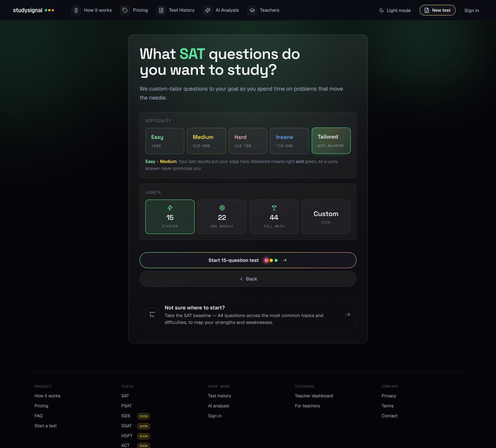
Task: Choose 22 One Module length
Action: click(x=222, y=217)
